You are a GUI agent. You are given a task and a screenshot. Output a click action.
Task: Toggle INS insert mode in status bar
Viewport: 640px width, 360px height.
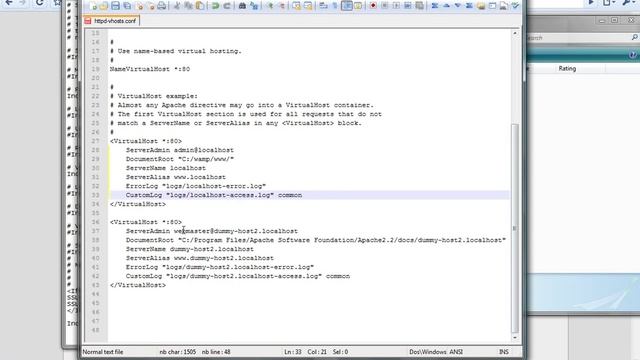coord(504,352)
